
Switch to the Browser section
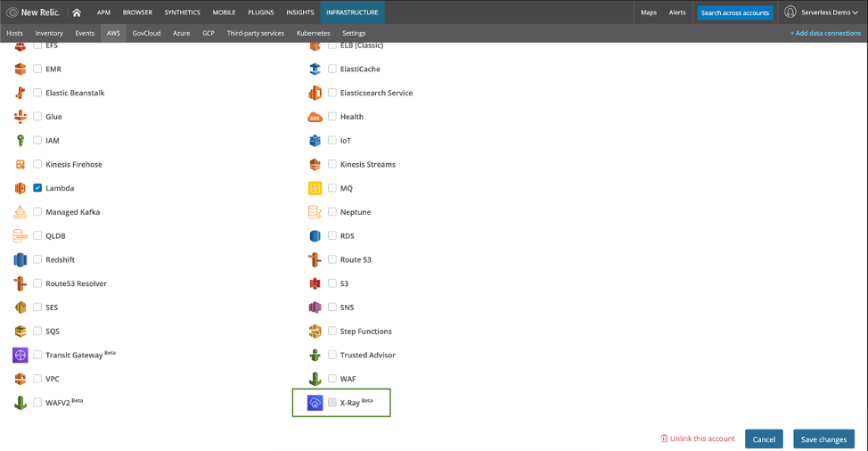137,12
